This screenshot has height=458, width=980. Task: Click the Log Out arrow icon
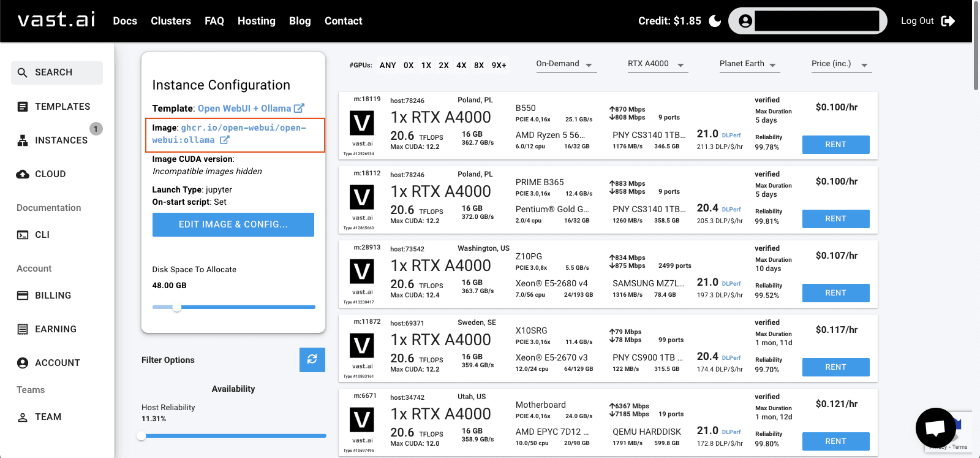click(948, 21)
